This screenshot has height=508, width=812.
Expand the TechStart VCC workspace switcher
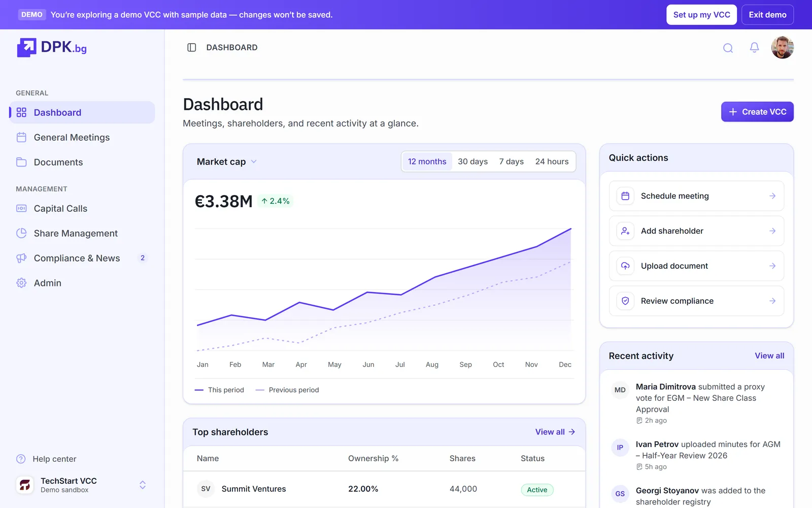tap(143, 485)
